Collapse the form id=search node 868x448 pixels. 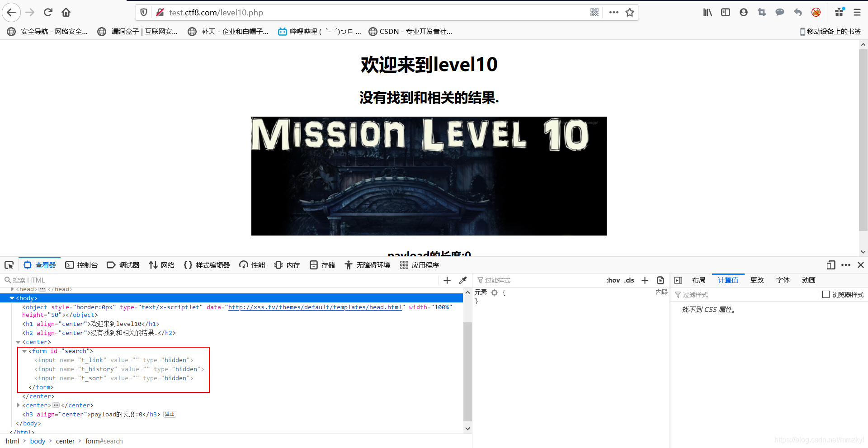24,351
